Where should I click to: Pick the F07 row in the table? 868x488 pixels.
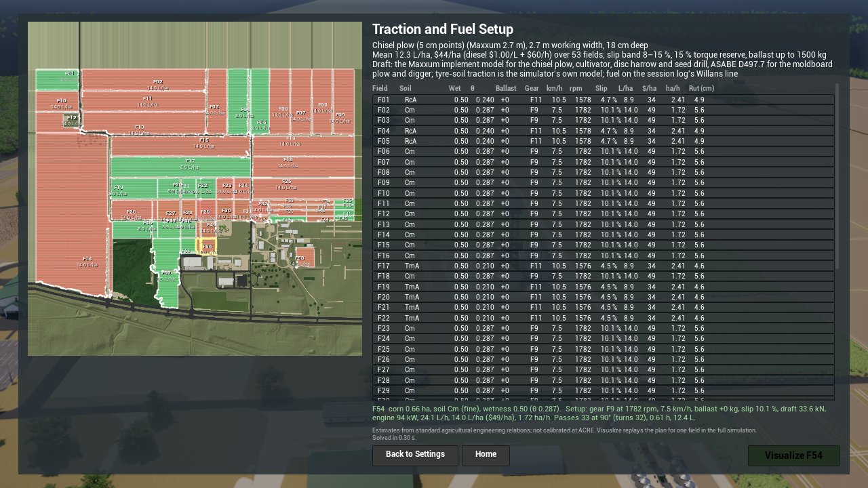tap(604, 162)
